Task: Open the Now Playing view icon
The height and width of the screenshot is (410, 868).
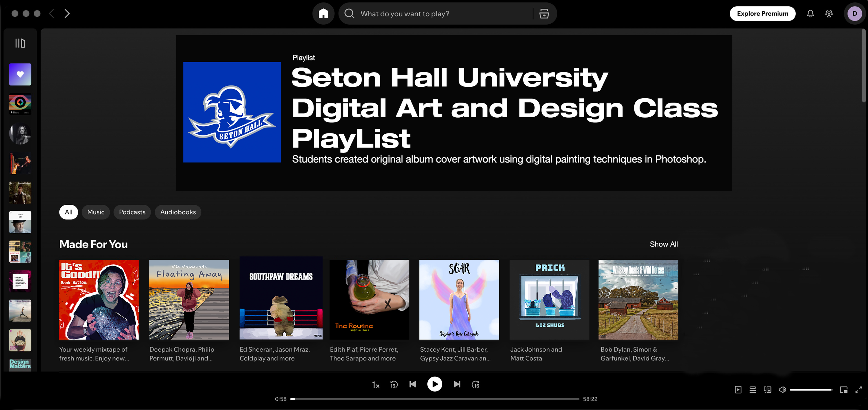Action: click(x=738, y=390)
